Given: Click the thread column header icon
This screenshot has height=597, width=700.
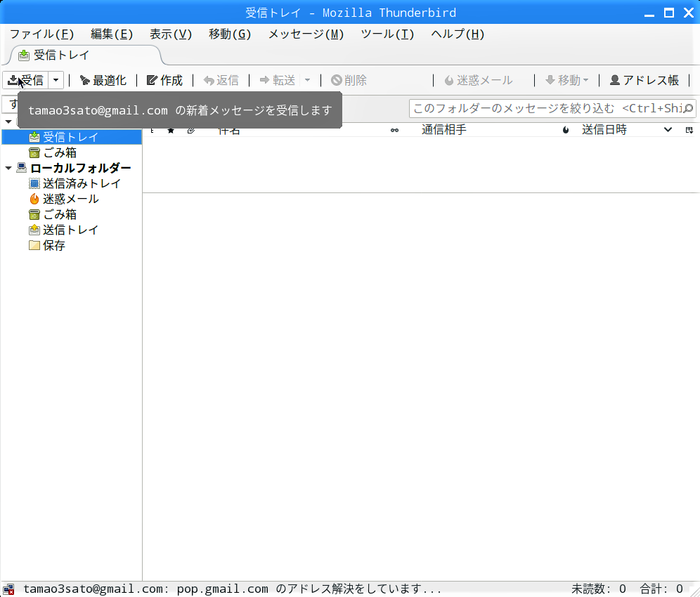Looking at the screenshot, I should pos(153,131).
